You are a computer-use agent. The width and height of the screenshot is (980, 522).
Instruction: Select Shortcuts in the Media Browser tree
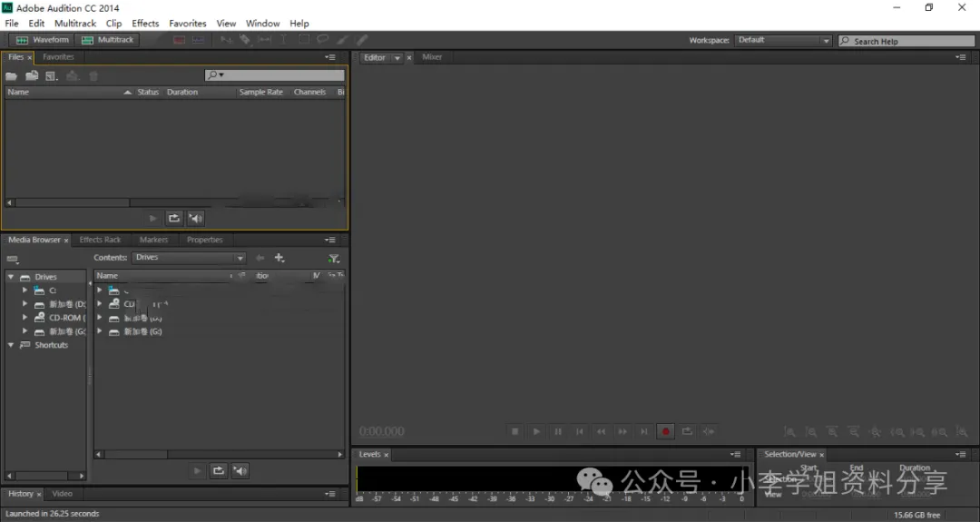51,345
